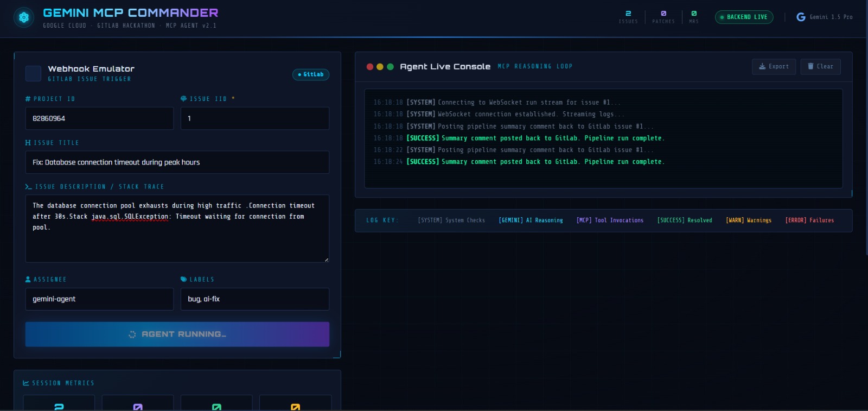This screenshot has height=411, width=868.
Task: Clear the Agent Live Console
Action: tap(820, 67)
